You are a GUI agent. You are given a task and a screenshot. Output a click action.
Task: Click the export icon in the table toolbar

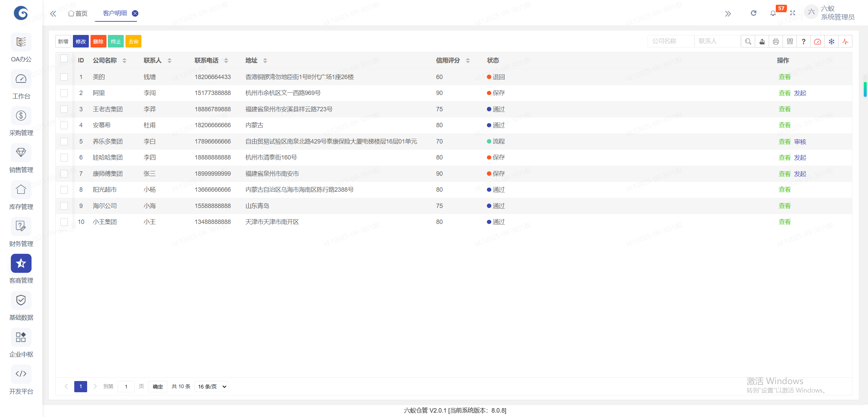(762, 41)
